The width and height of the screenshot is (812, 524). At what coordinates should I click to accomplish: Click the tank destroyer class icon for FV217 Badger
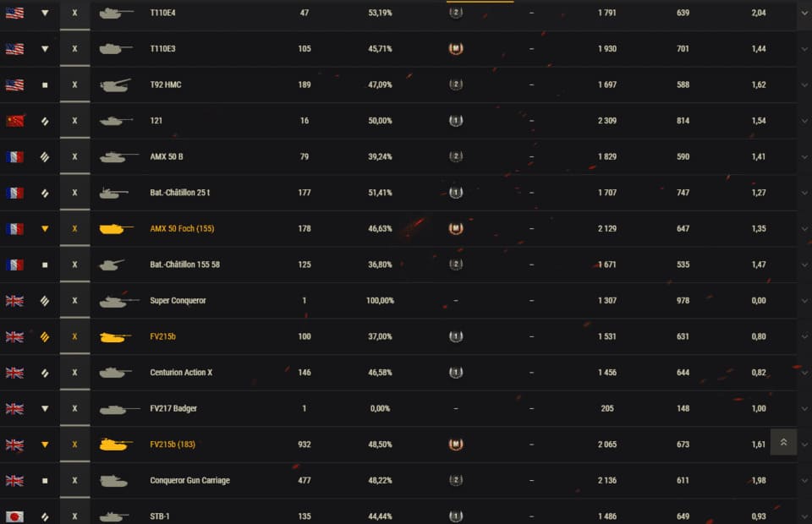point(45,409)
